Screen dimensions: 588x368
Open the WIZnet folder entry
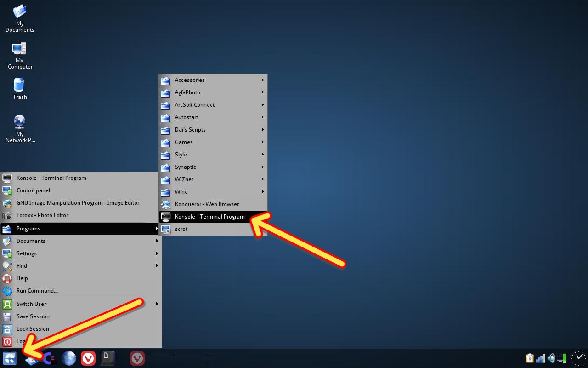pos(213,179)
